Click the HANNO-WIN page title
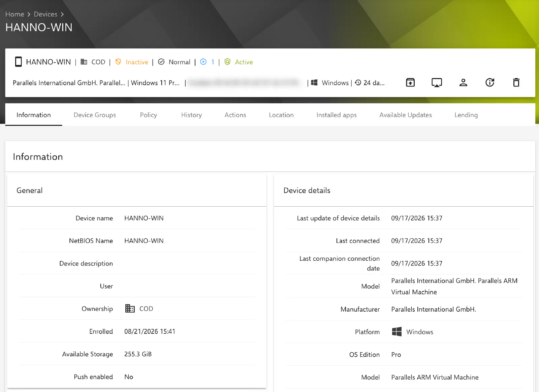The width and height of the screenshot is (539, 392). [x=39, y=28]
